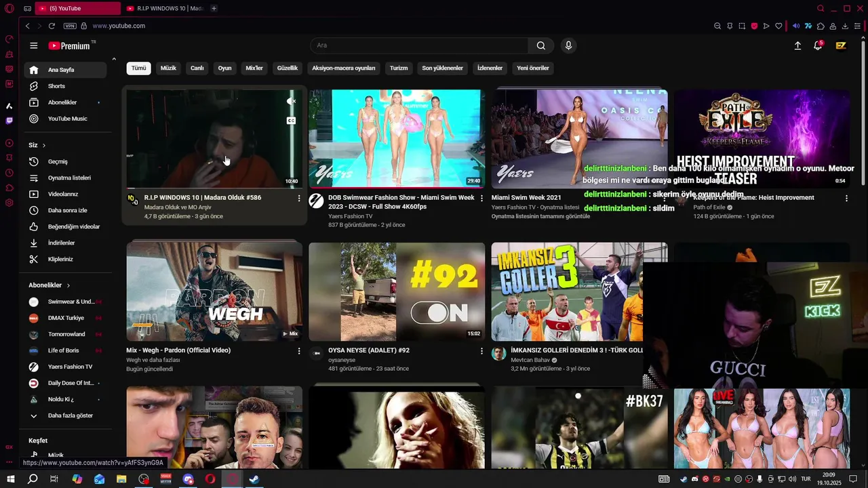This screenshot has width=868, height=488.
Task: Click the search magnifier button
Action: click(540, 45)
